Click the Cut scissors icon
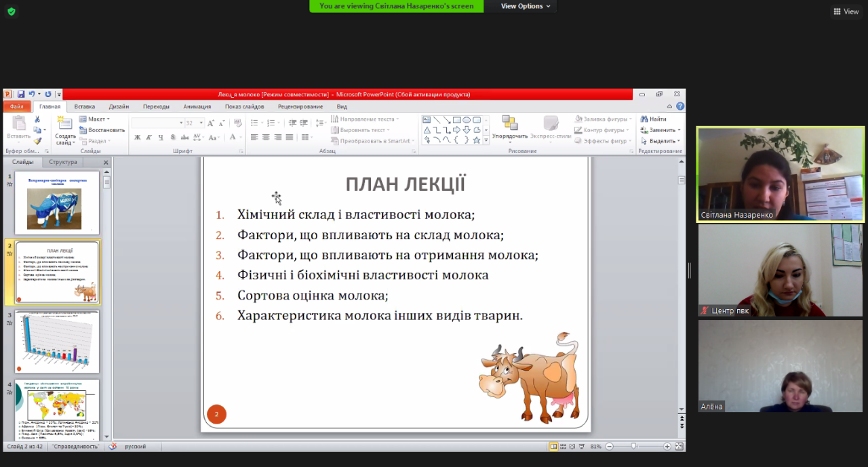 (37, 119)
